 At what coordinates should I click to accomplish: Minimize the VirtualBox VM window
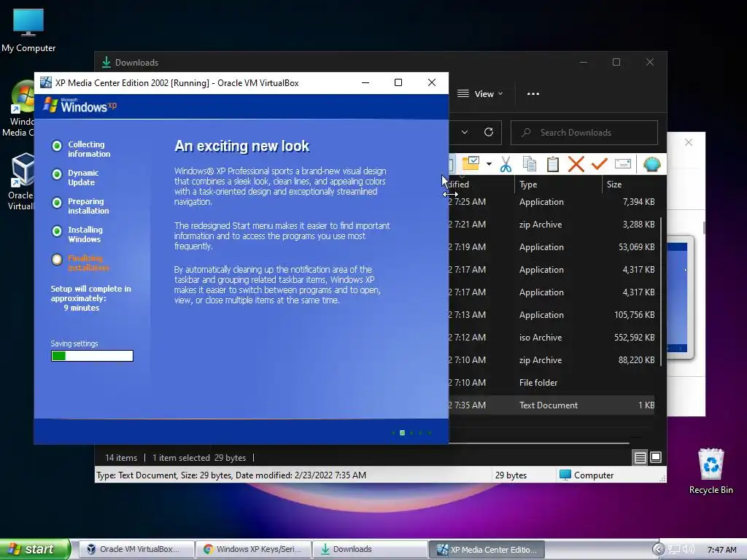(365, 82)
